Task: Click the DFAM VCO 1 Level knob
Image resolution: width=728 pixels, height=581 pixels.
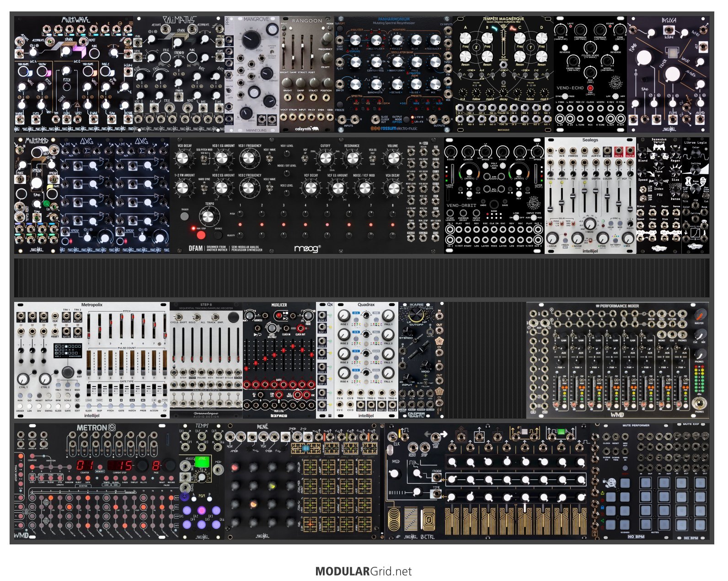Action: pos(287,153)
